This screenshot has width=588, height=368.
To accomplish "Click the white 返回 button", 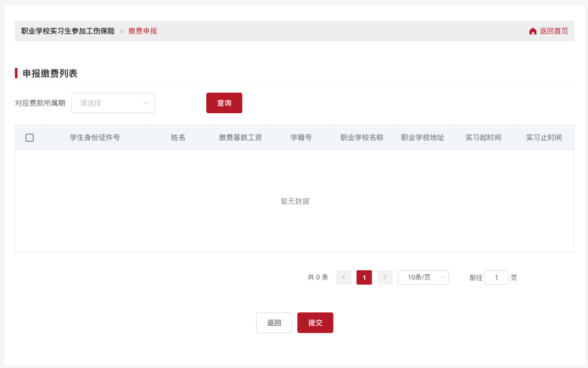I will (x=274, y=323).
